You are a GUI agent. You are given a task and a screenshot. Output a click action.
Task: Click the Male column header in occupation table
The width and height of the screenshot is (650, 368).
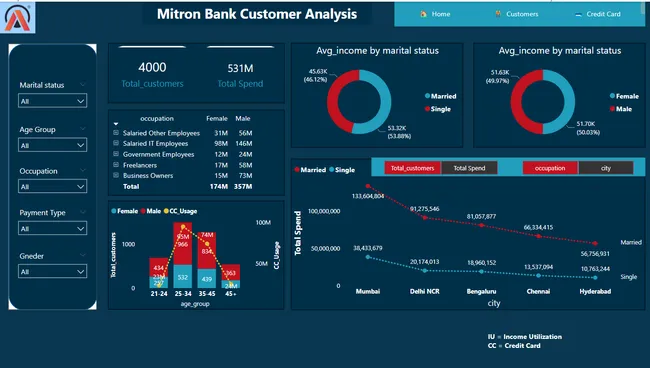[x=243, y=119]
